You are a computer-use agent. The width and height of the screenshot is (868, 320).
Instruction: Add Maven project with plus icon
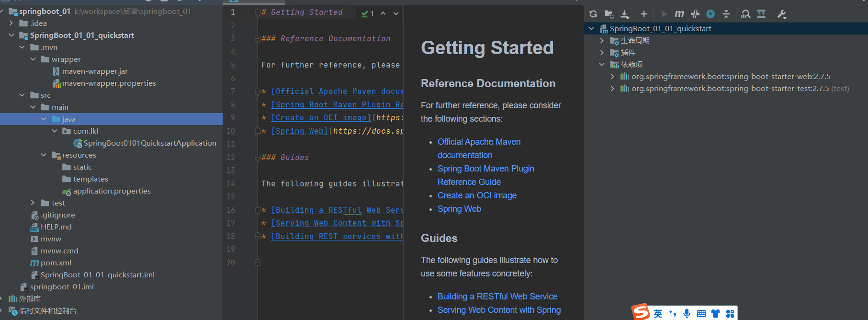(x=644, y=14)
